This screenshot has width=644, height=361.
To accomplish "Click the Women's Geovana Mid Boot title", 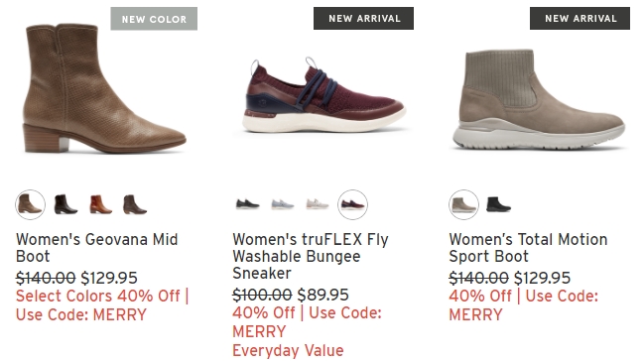I will (x=97, y=248).
